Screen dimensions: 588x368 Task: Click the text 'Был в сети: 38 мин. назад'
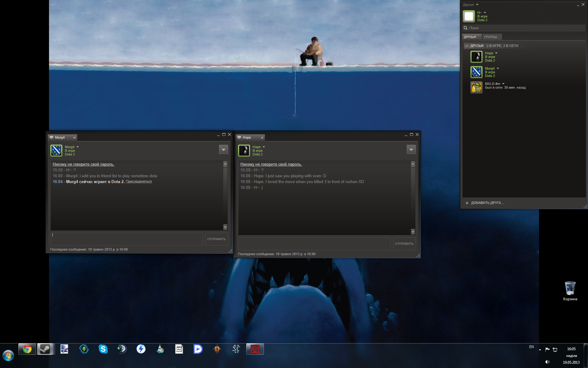click(x=505, y=88)
